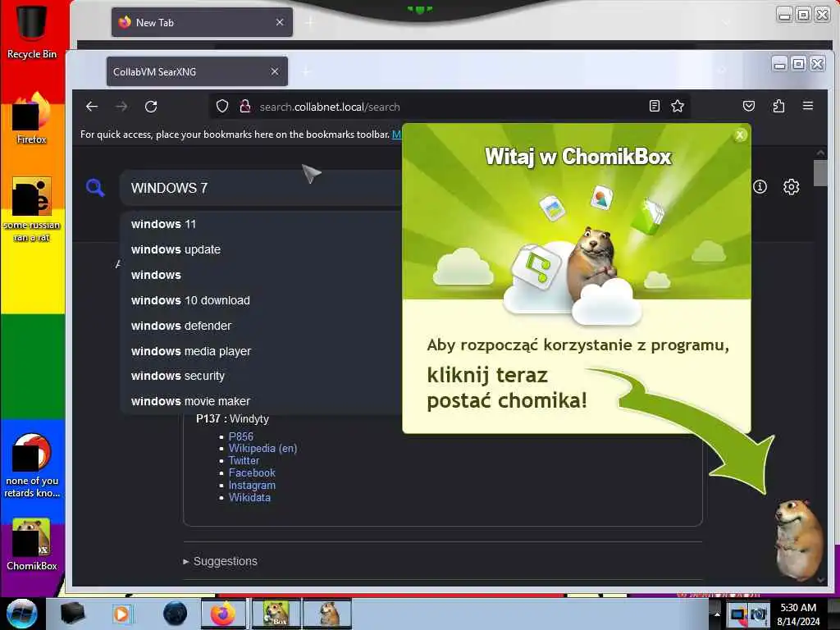Click the page vertical scrollbar thumb
The height and width of the screenshot is (630, 840).
[820, 173]
